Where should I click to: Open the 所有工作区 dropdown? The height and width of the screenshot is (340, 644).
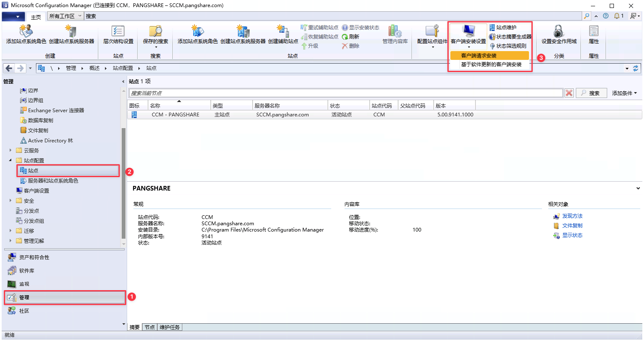click(65, 16)
